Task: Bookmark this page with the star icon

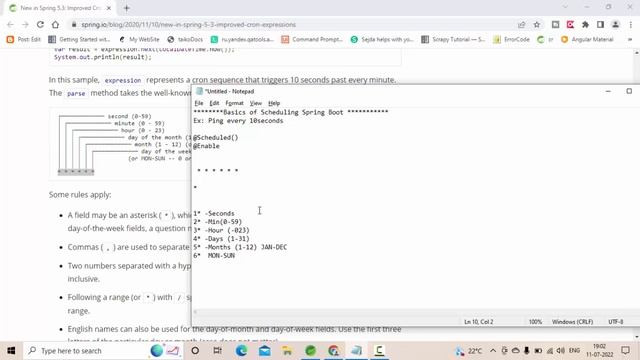Action: point(537,24)
